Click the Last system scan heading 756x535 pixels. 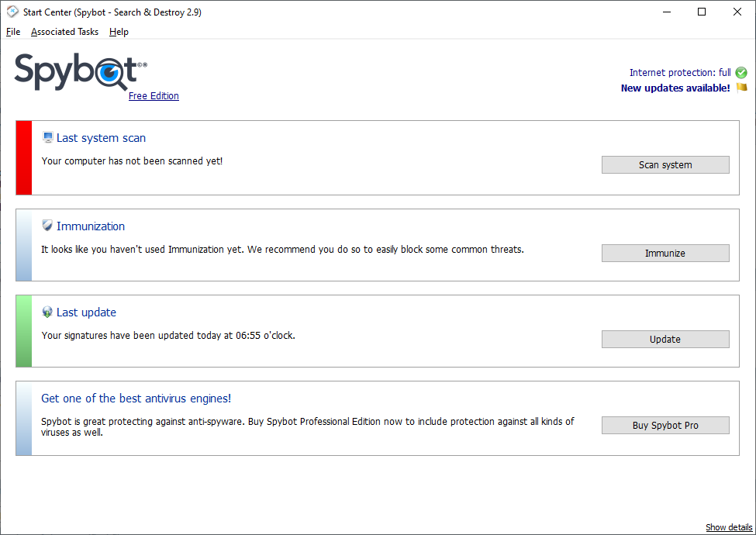(x=102, y=138)
